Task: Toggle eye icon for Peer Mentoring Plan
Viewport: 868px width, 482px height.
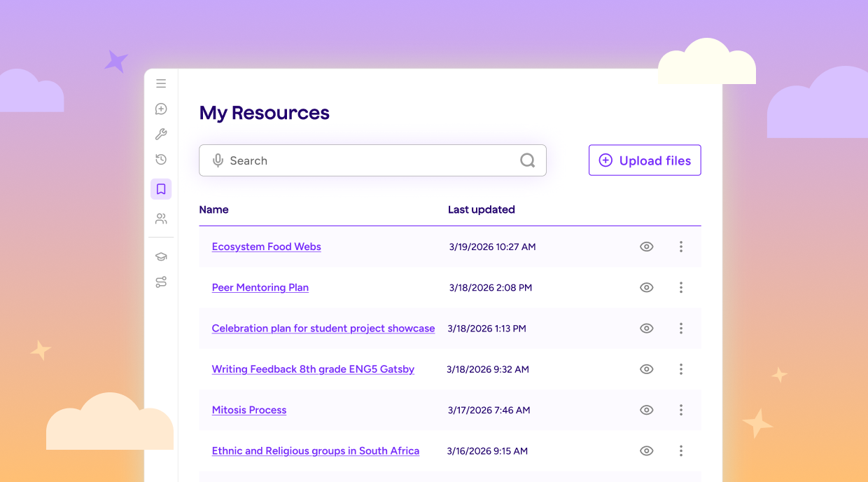Action: (646, 287)
